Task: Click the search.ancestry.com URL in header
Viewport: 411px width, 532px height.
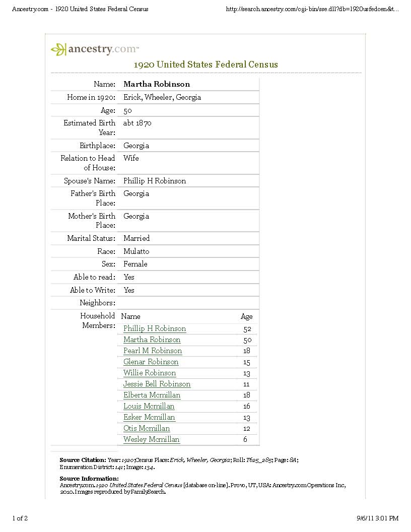Action: pos(312,9)
